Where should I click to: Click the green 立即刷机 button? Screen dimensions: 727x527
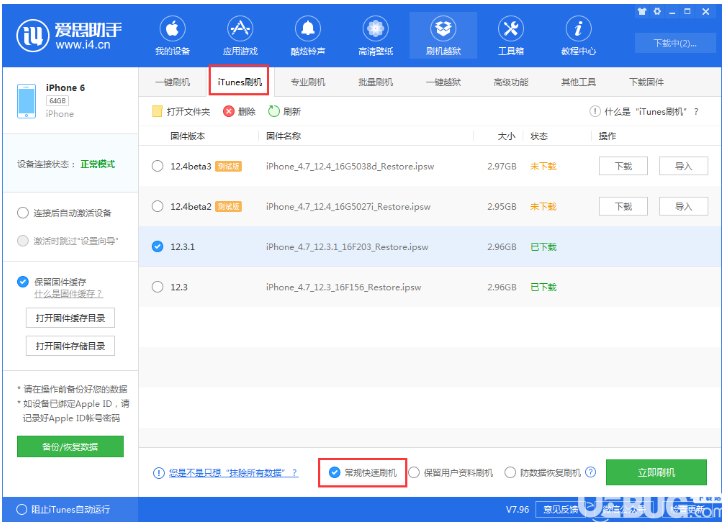656,472
